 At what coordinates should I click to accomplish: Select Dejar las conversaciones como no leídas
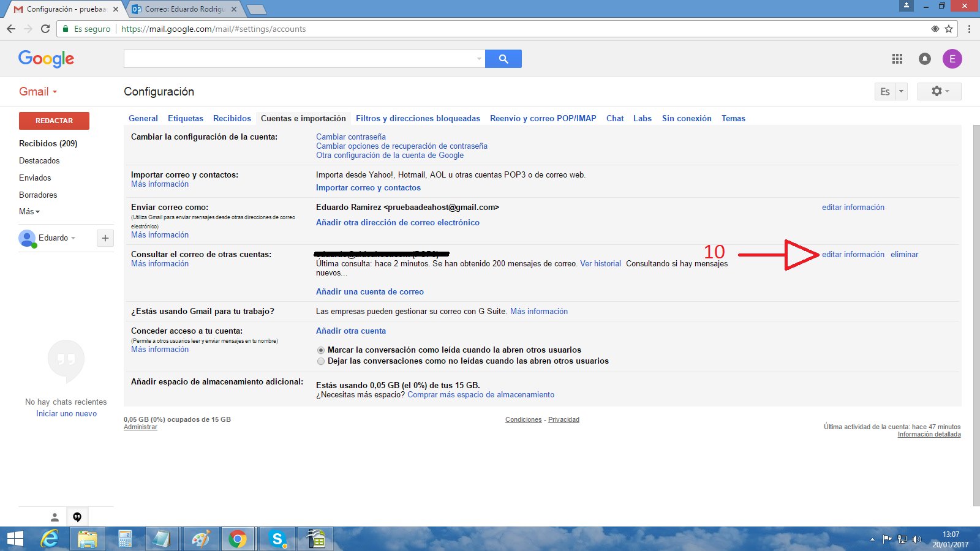321,361
